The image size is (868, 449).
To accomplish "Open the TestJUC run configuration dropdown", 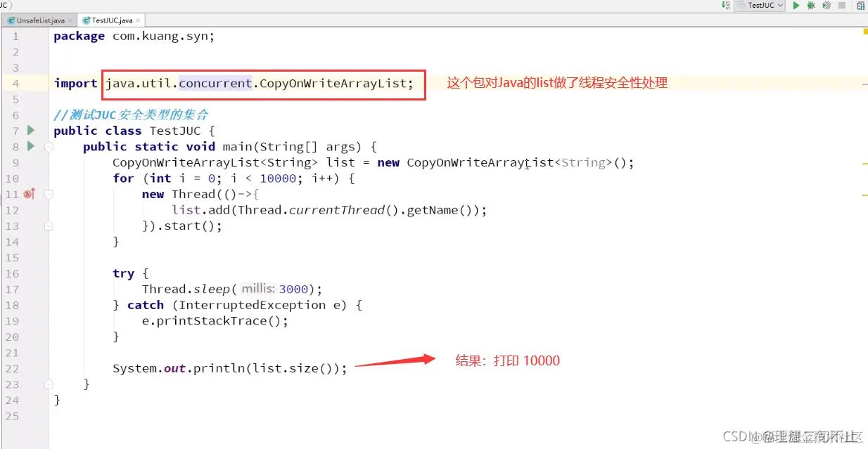I will pyautogui.click(x=760, y=5).
